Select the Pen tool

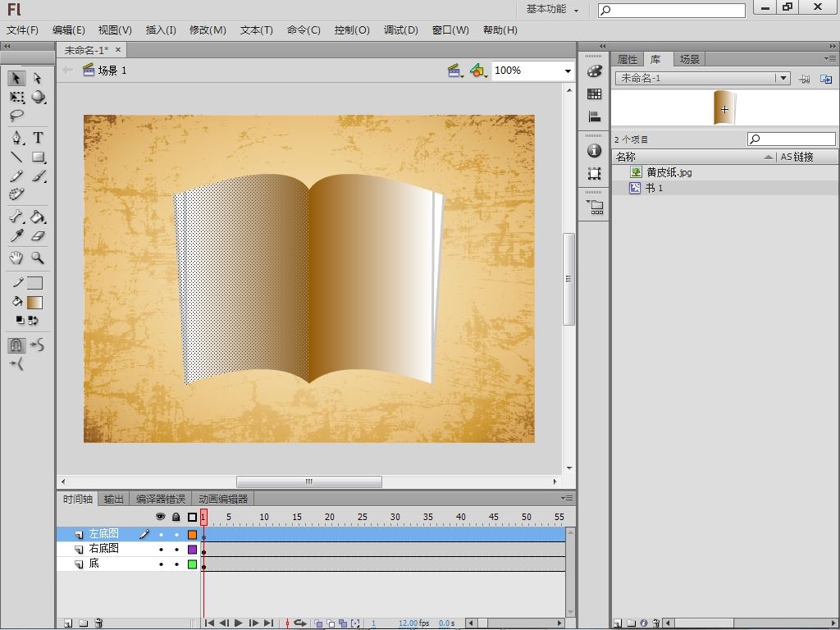[16, 138]
